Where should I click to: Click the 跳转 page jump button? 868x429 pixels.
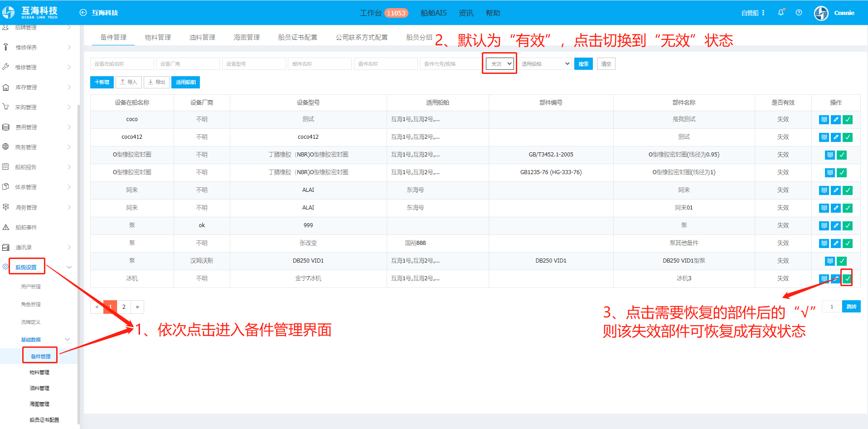851,307
